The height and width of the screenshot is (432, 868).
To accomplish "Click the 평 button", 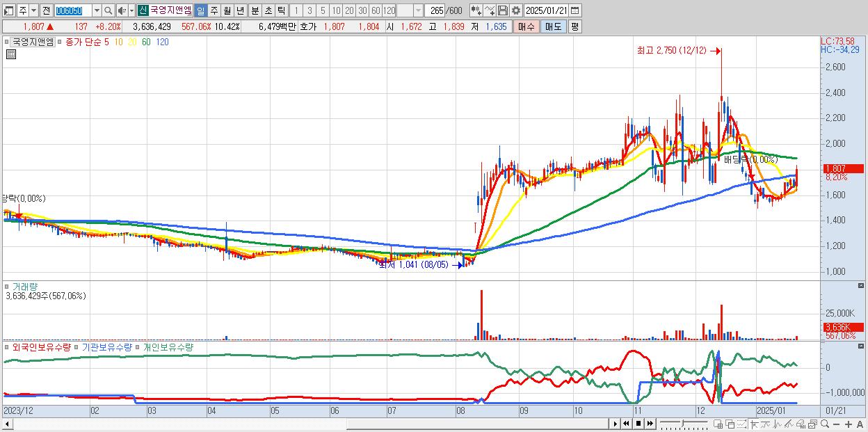I will (x=574, y=26).
